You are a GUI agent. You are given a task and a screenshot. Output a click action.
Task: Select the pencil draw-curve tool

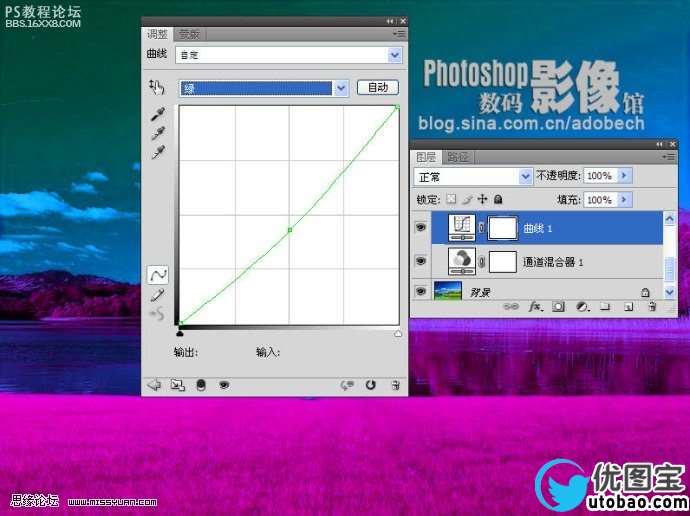[158, 295]
